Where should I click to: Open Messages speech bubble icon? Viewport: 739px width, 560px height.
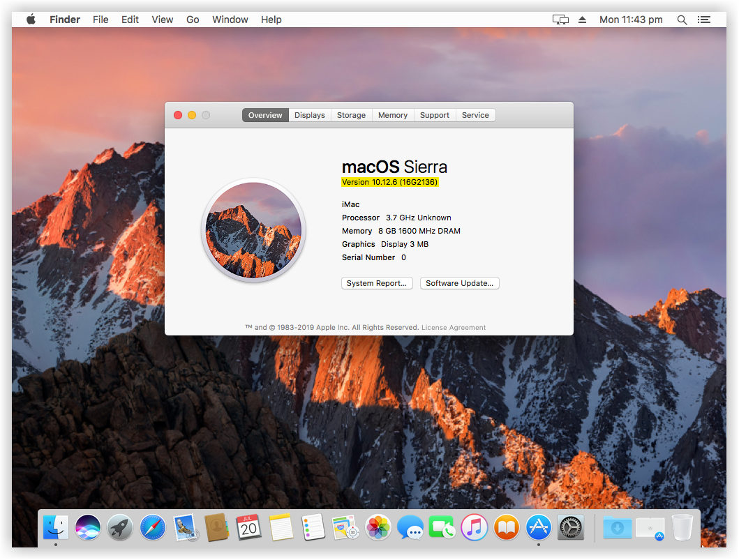coord(410,527)
